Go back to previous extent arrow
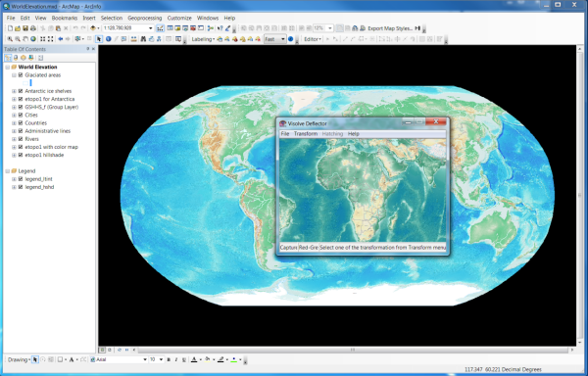 61,39
